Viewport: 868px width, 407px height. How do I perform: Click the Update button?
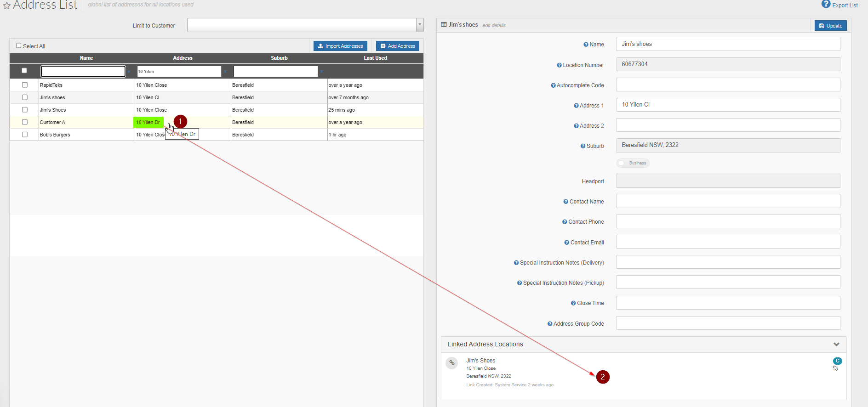pyautogui.click(x=830, y=26)
